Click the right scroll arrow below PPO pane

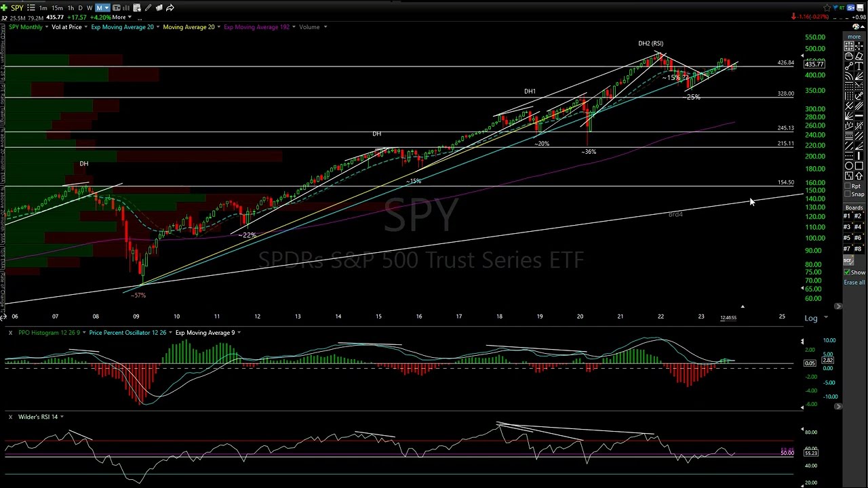pos(838,407)
